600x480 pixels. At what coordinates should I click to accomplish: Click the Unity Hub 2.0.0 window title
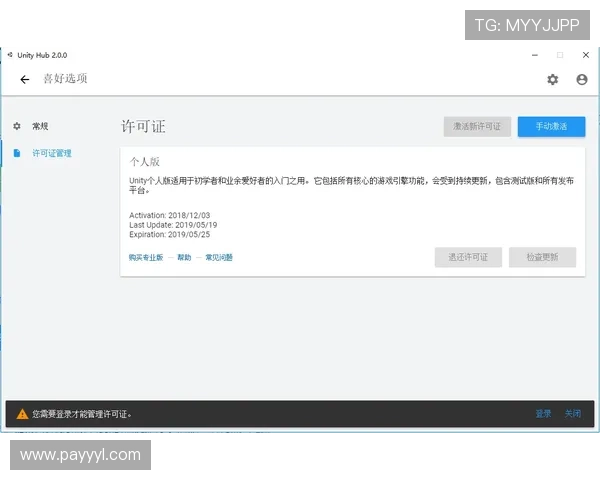click(42, 55)
